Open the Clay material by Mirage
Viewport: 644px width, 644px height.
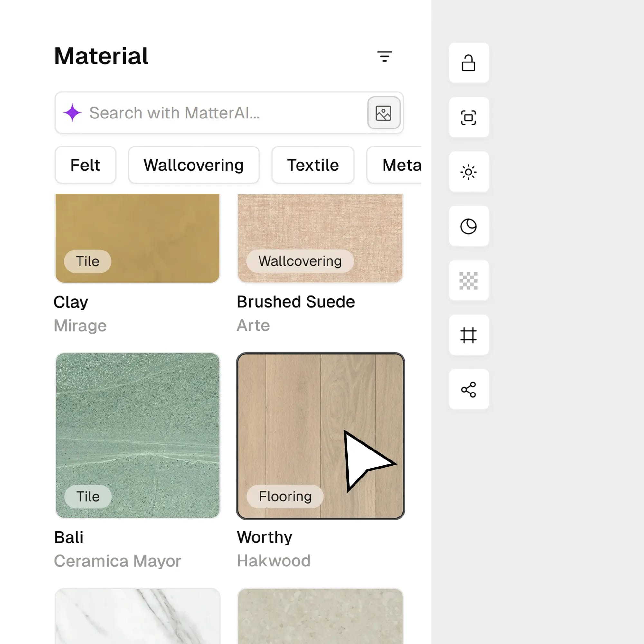point(137,237)
